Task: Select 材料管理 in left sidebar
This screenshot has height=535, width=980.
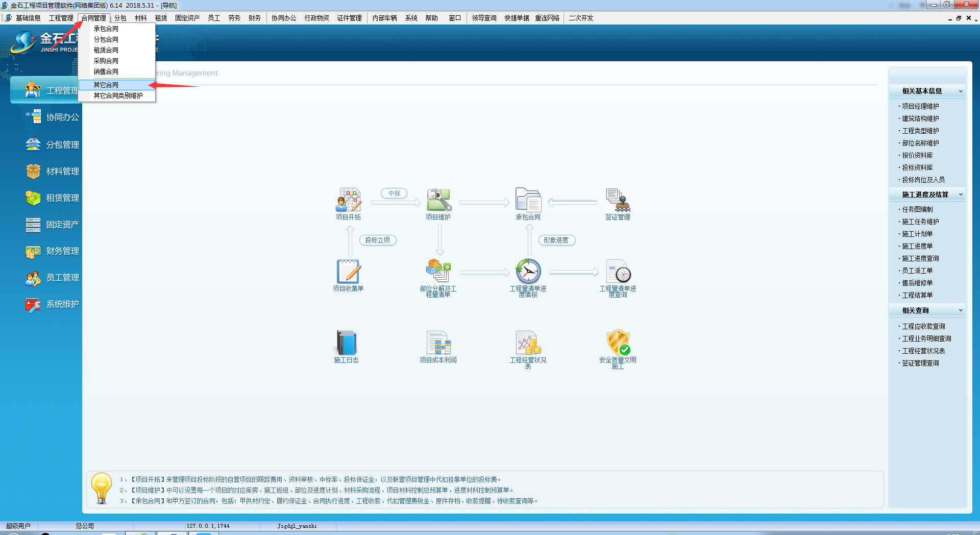Action: [53, 171]
